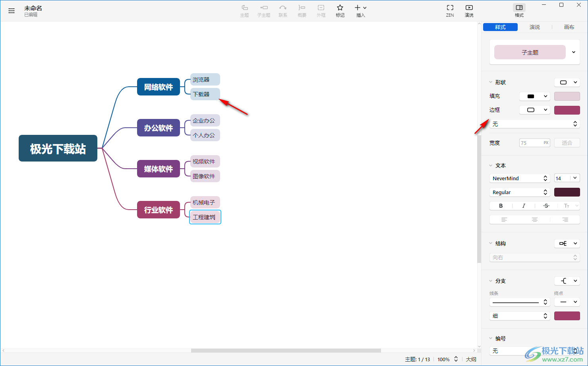Open the branch endpoint dropdown
This screenshot has height=366, width=588.
567,302
